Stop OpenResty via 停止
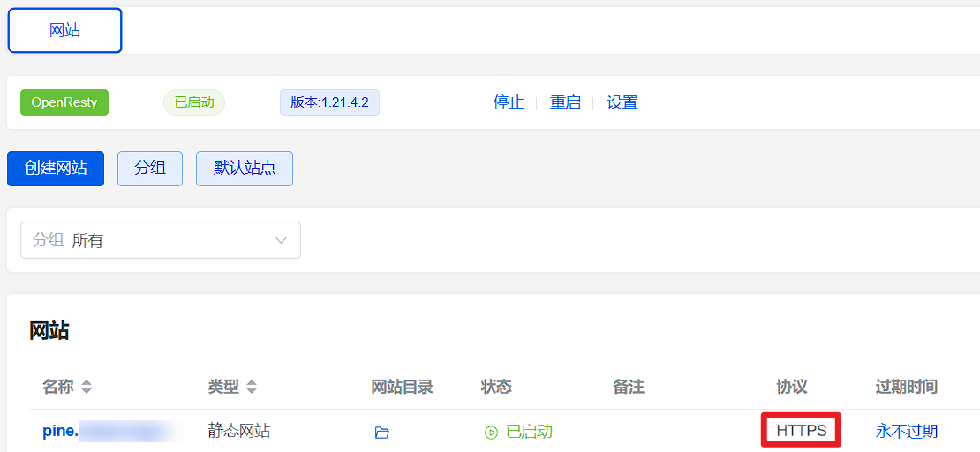This screenshot has width=980, height=452. point(509,102)
